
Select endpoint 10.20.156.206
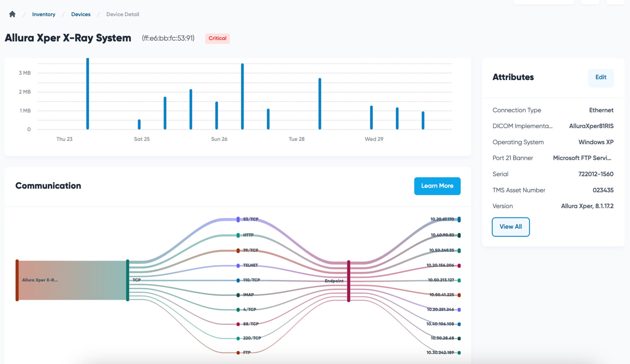click(459, 265)
